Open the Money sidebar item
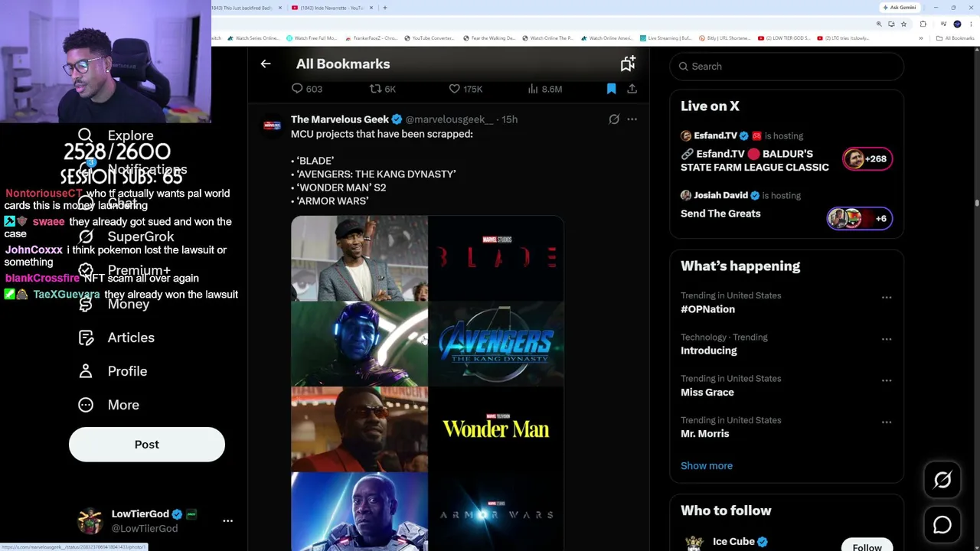 click(114, 304)
